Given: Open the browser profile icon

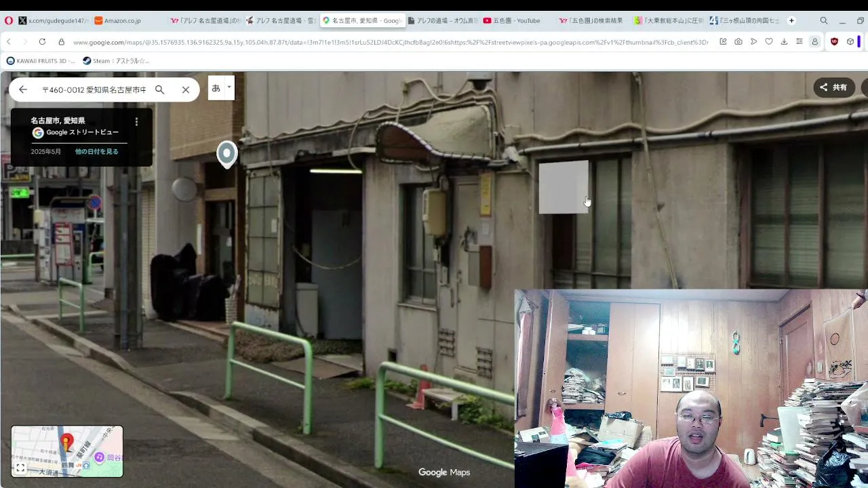Looking at the screenshot, I should [815, 42].
